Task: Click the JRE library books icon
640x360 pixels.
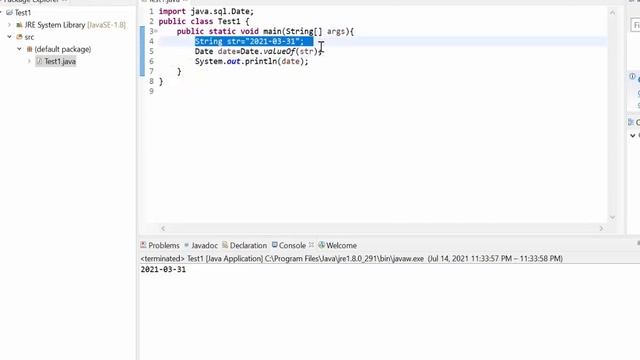Action: [x=19, y=25]
